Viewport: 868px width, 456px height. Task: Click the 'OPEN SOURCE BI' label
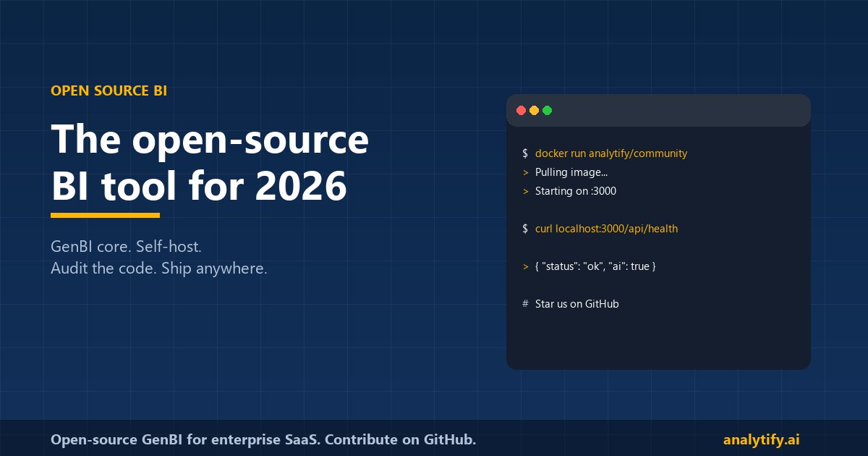pyautogui.click(x=109, y=91)
